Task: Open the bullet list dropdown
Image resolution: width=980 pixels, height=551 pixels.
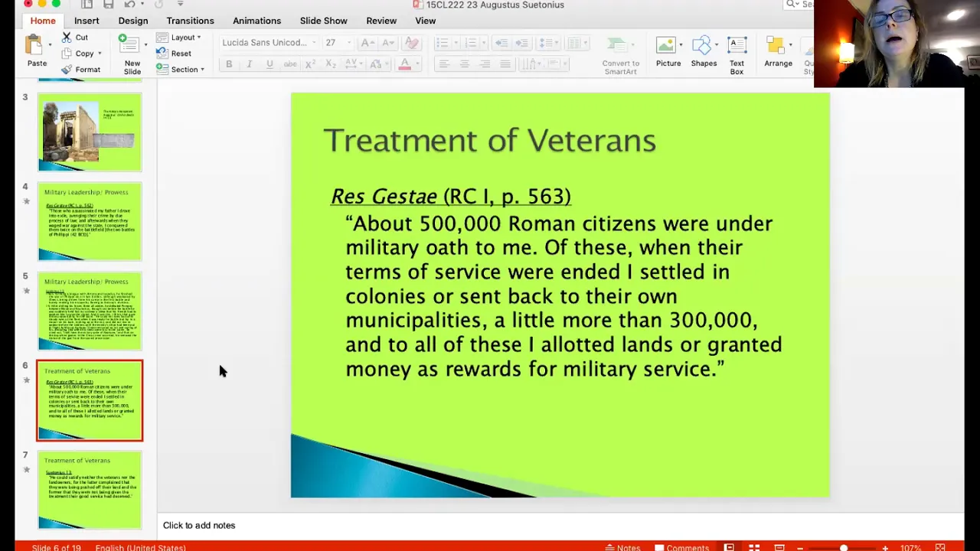Action: (456, 43)
